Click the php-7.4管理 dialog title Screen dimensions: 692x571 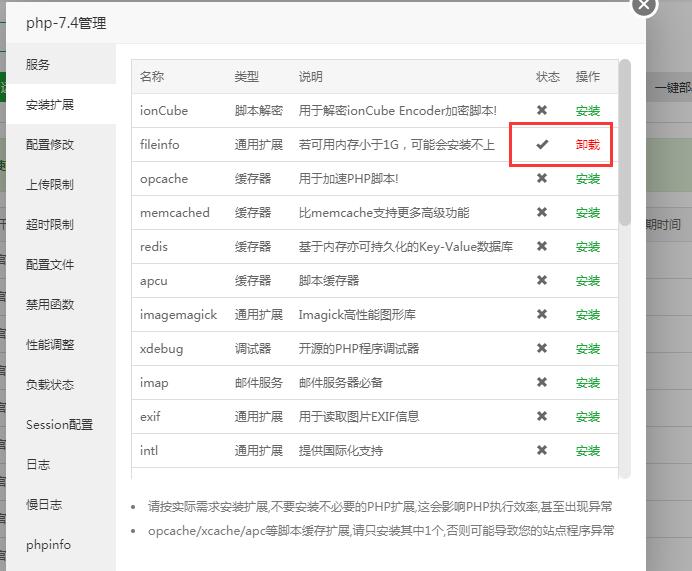point(66,23)
